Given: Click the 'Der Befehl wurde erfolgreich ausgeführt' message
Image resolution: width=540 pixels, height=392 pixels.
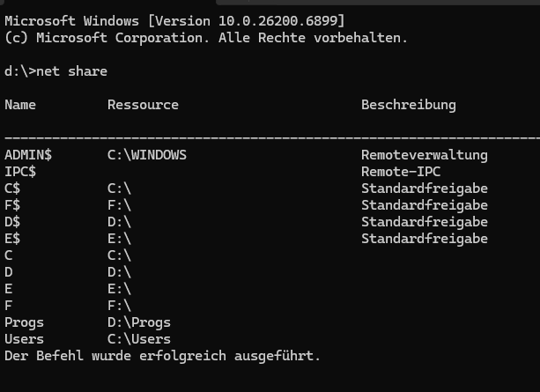Looking at the screenshot, I should click(163, 356).
